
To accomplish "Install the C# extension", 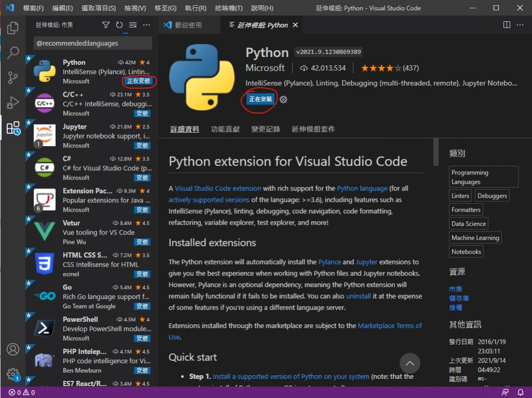I will [142, 178].
